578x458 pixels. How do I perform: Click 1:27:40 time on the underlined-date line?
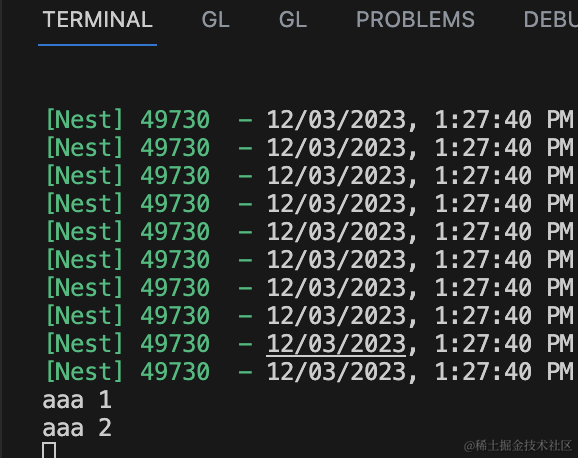[x=483, y=344]
